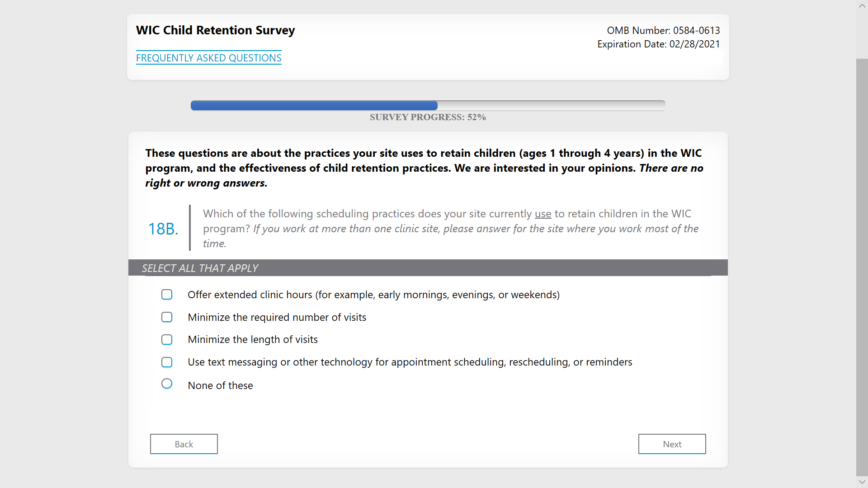Go Back to previous question
The width and height of the screenshot is (868, 488).
184,444
